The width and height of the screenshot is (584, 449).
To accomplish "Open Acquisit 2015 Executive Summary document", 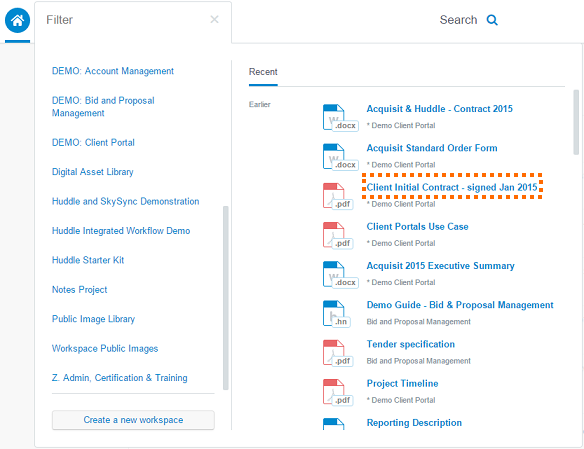I will pos(441,266).
